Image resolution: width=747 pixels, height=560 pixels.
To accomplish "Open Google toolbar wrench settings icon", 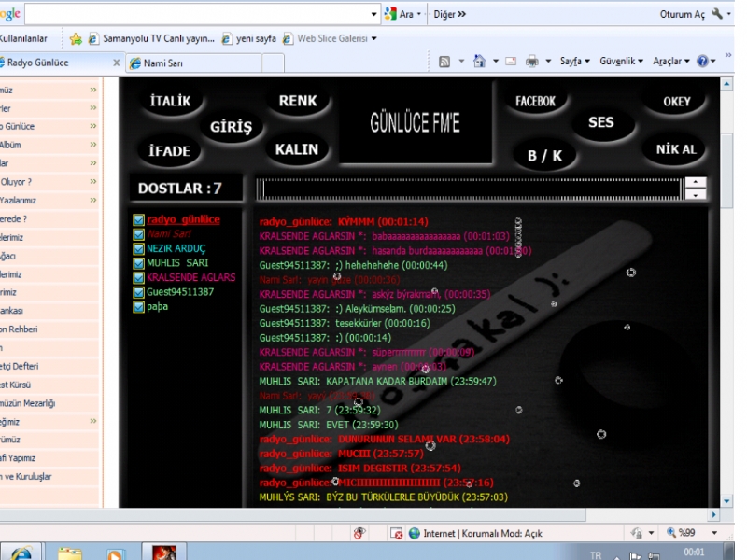I will pos(717,14).
